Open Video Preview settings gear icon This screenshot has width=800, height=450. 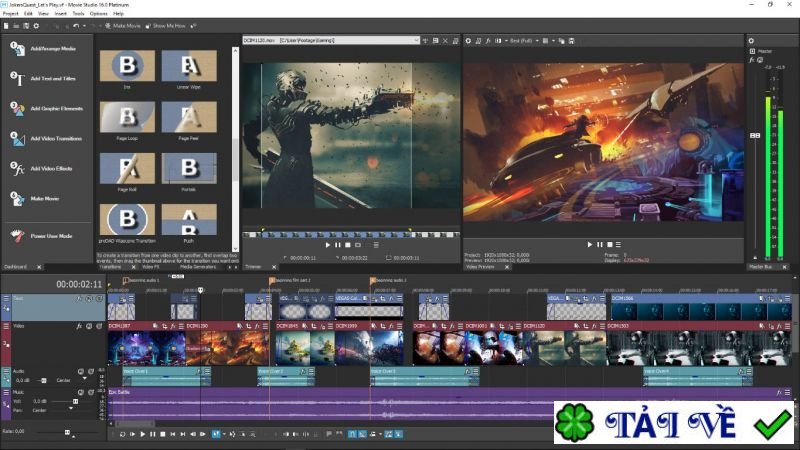tap(468, 40)
